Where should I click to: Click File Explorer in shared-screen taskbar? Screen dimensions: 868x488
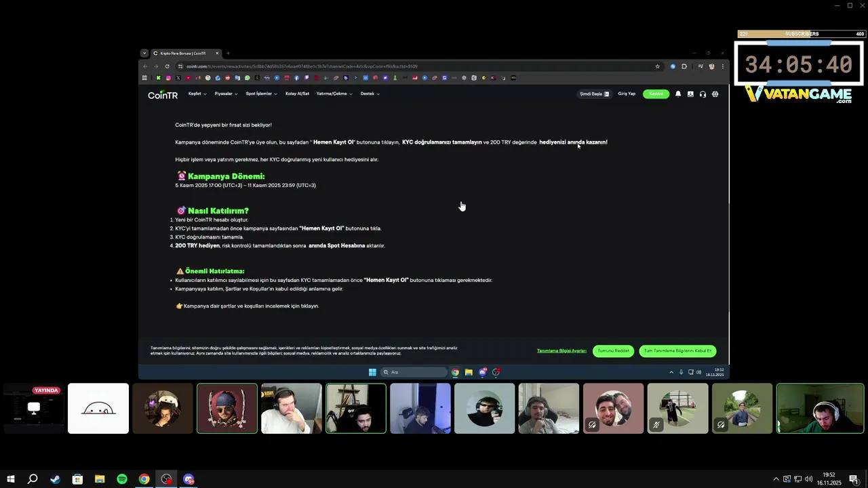(x=469, y=372)
